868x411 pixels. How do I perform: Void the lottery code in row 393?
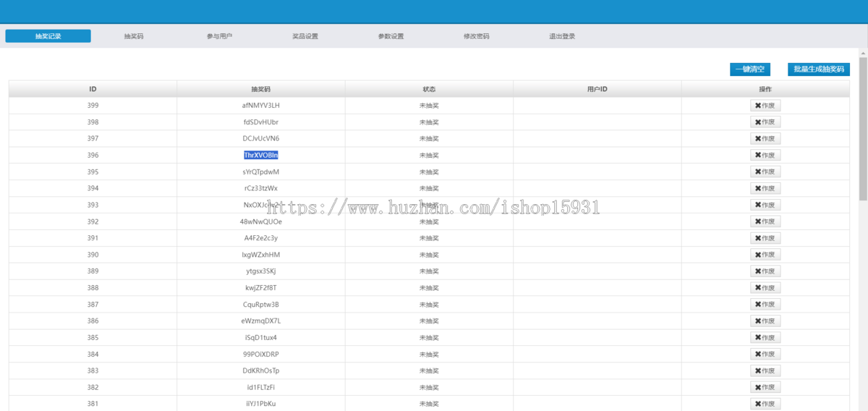click(x=765, y=205)
